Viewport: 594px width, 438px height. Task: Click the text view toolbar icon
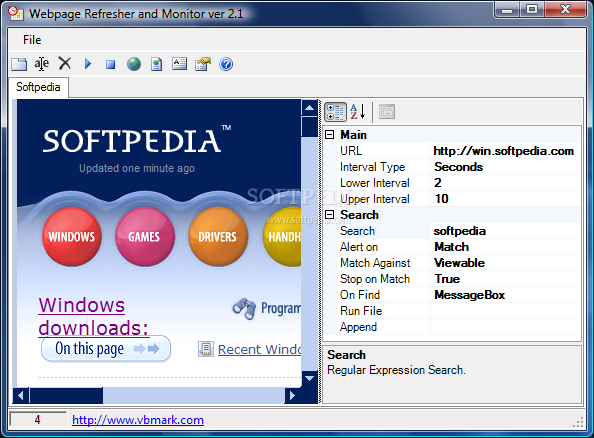180,63
